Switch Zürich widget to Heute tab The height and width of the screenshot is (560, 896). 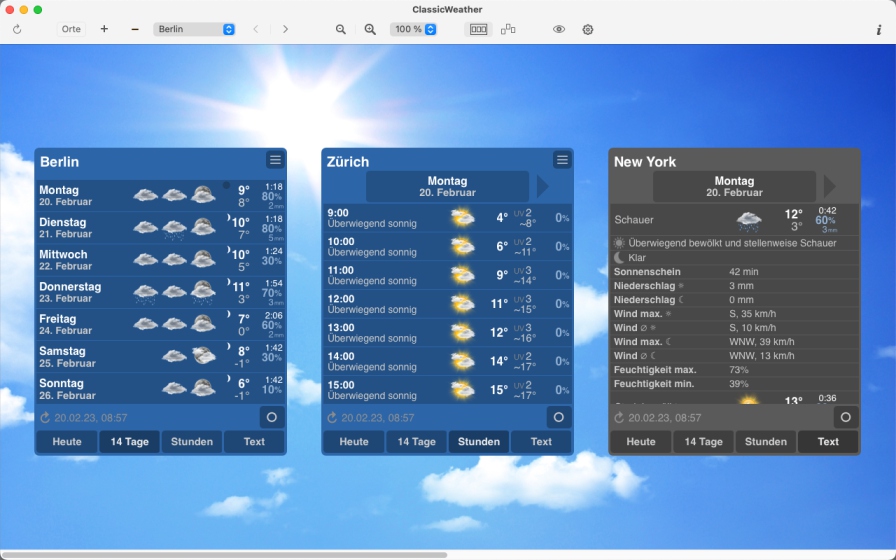[x=354, y=442]
